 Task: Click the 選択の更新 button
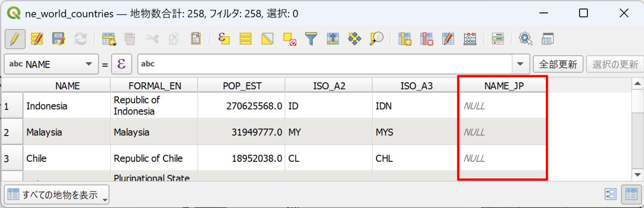615,64
